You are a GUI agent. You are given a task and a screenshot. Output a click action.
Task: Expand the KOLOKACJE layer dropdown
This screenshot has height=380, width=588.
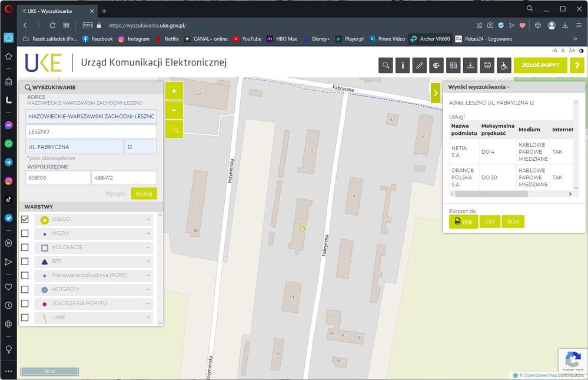[x=148, y=247]
